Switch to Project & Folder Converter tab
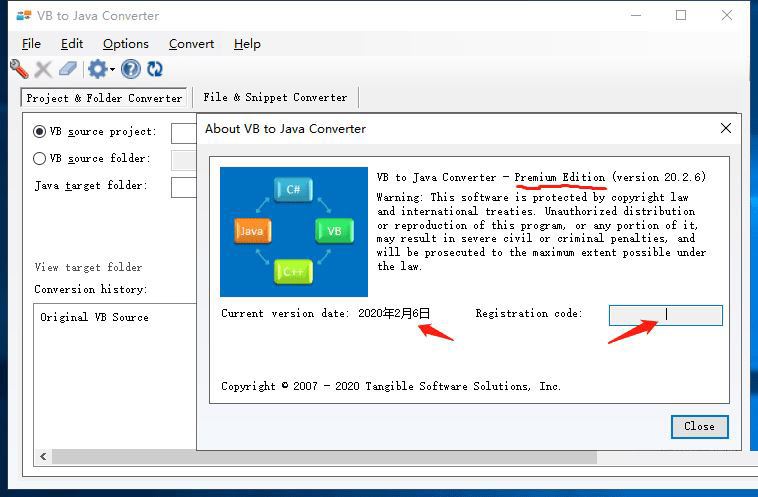Screen dimensions: 758x497 click(x=104, y=98)
